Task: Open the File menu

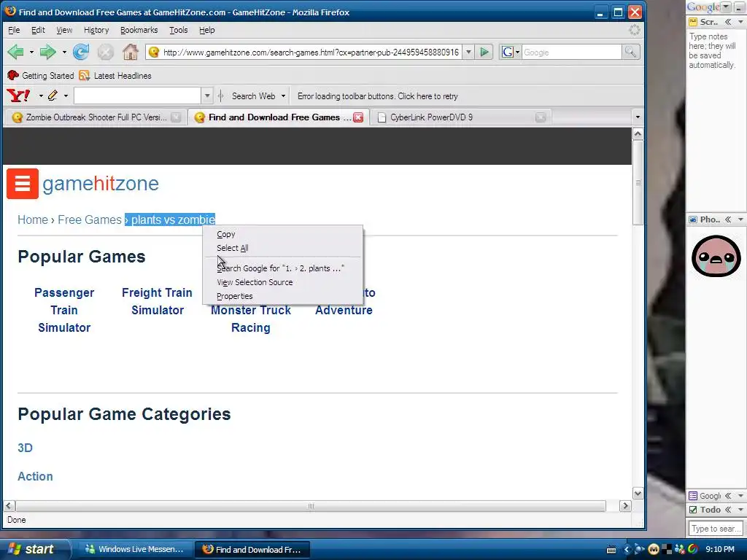Action: (x=14, y=30)
